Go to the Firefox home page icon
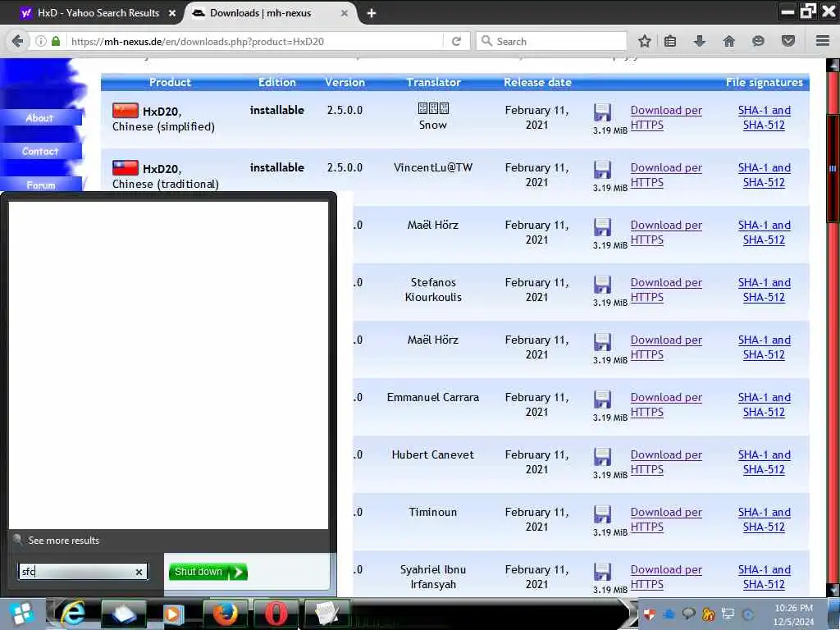 pos(728,41)
